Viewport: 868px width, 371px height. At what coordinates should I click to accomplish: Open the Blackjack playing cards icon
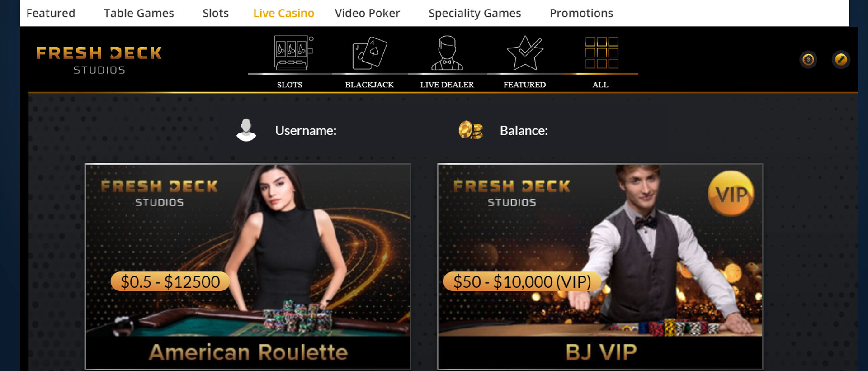pyautogui.click(x=369, y=52)
